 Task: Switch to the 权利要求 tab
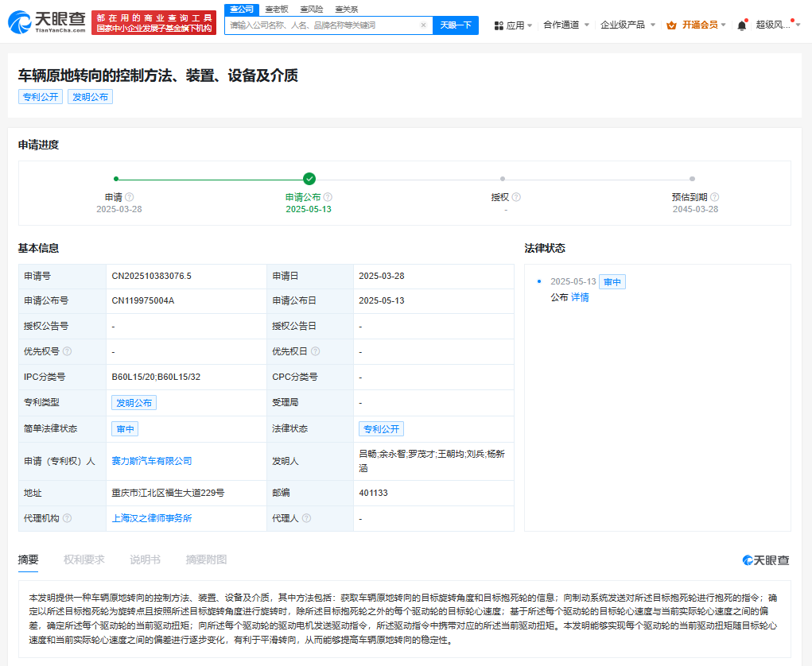(x=84, y=560)
